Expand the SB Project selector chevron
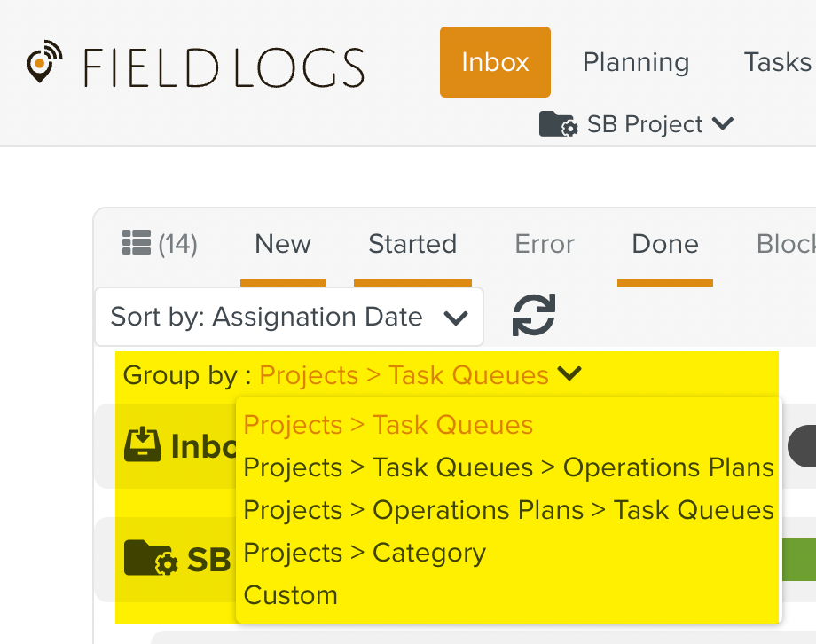The height and width of the screenshot is (644, 816). pos(723,123)
